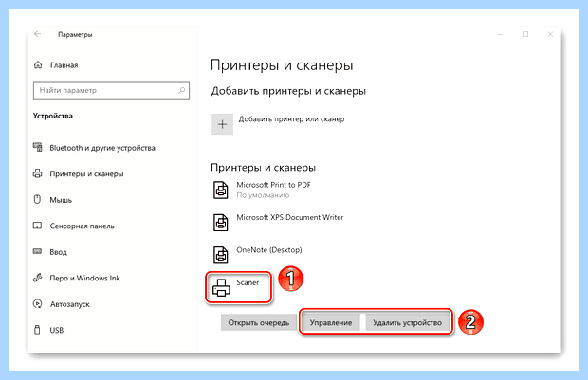Screen dimensions: 588x380
Task: Select OneNote (Desktop) printer entry
Action: (x=269, y=250)
